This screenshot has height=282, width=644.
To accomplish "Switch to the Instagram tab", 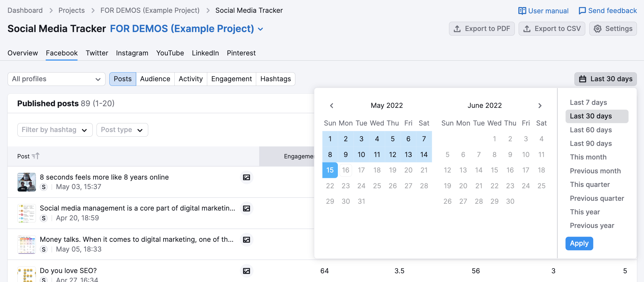I will coord(132,53).
